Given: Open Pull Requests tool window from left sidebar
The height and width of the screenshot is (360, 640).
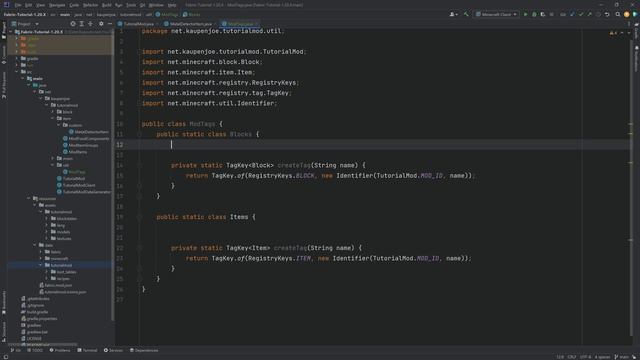Looking at the screenshot, I should coord(4,85).
